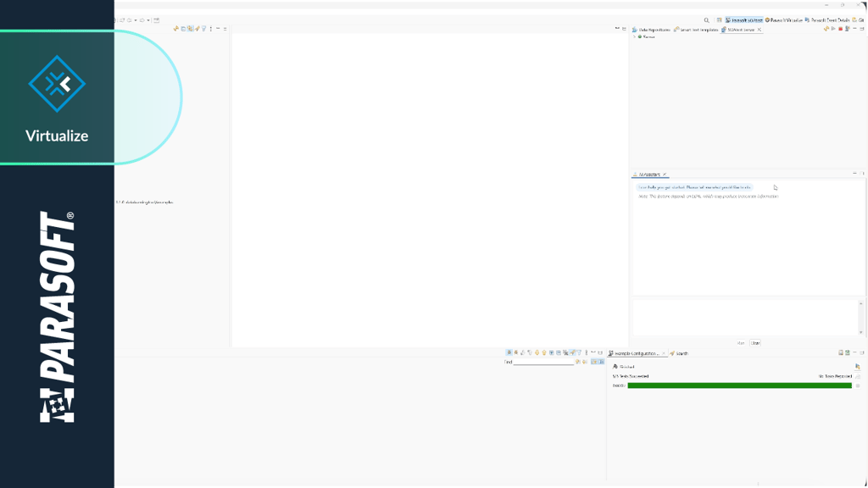Image resolution: width=868 pixels, height=488 pixels.
Task: Click scroll up arrow in AI Assistant input
Action: pos(861,303)
